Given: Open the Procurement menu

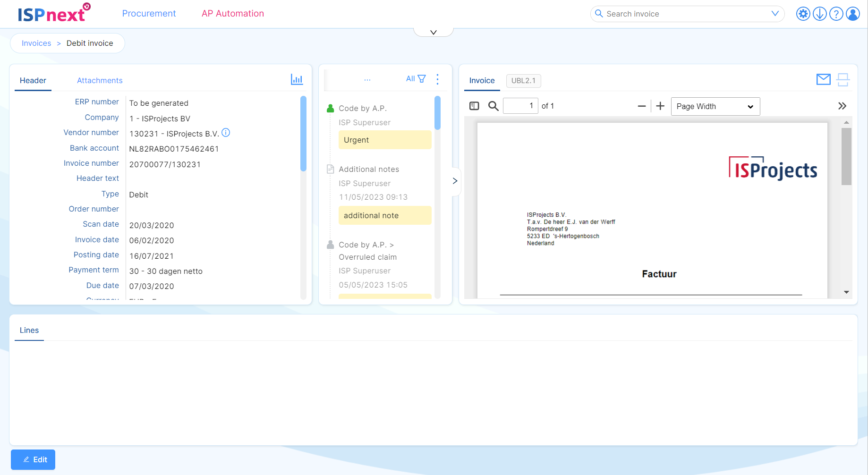Looking at the screenshot, I should [149, 14].
